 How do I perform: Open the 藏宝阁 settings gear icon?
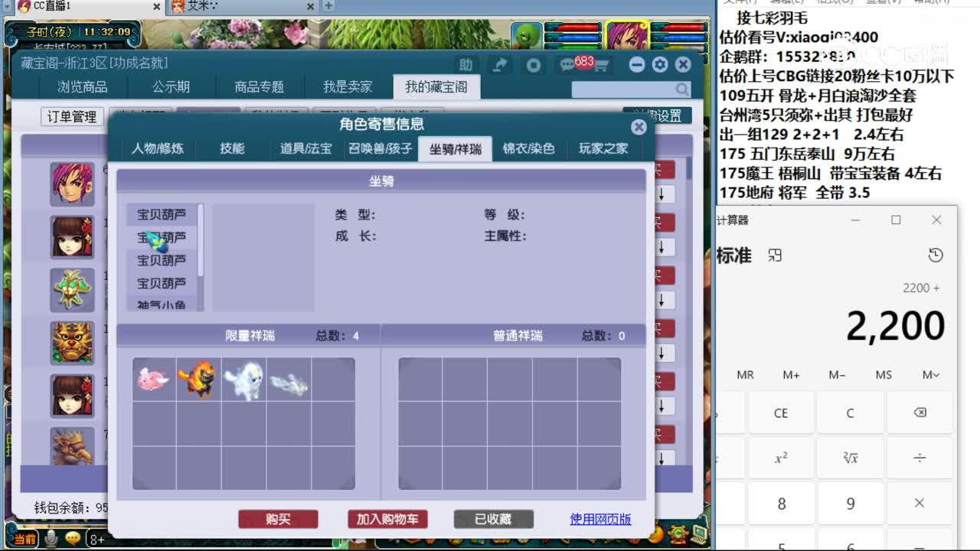(x=660, y=65)
